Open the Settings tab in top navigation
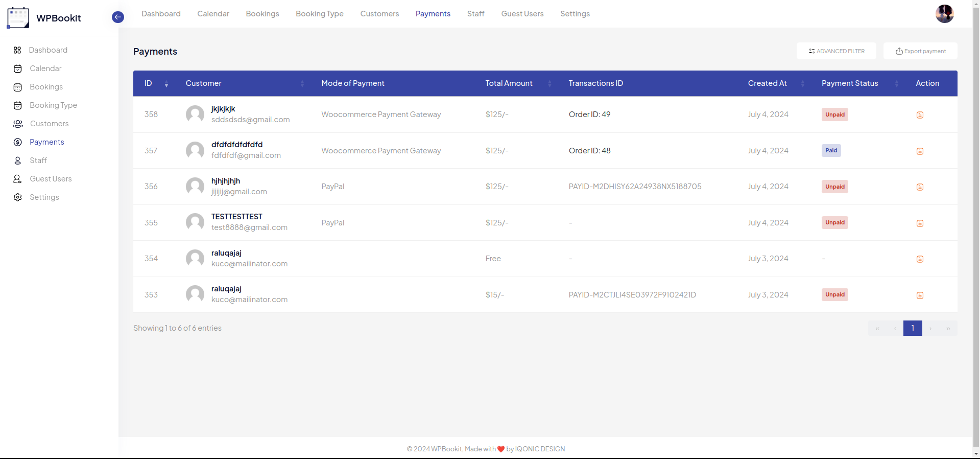Viewport: 980px width, 459px height. pyautogui.click(x=575, y=14)
